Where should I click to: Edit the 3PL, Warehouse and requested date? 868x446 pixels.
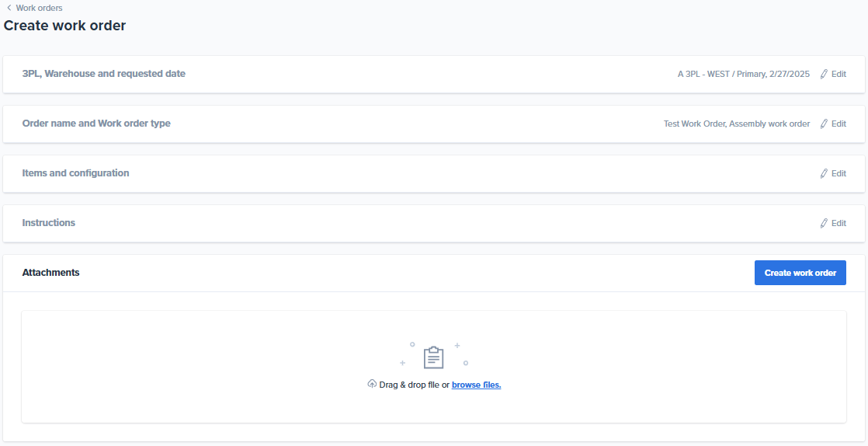coord(833,74)
